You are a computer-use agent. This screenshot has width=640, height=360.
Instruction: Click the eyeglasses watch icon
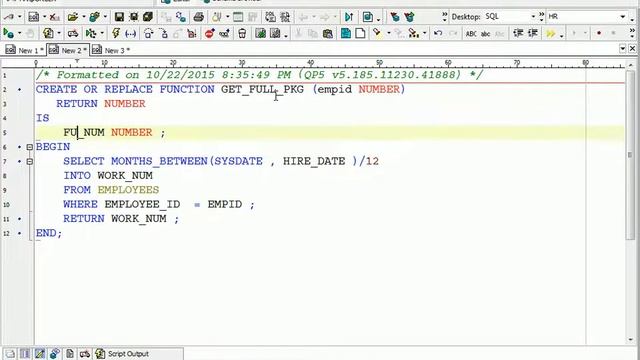tap(224, 33)
